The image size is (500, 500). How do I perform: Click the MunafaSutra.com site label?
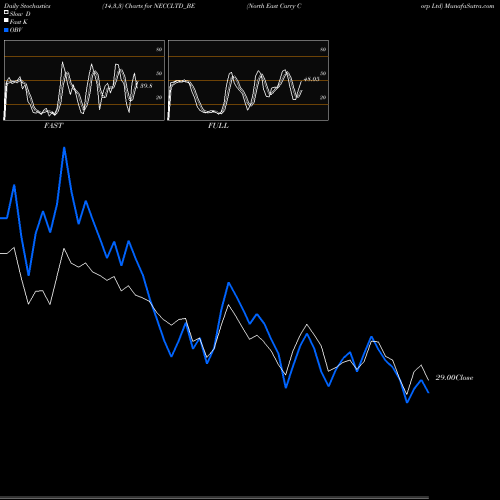pos(469,6)
